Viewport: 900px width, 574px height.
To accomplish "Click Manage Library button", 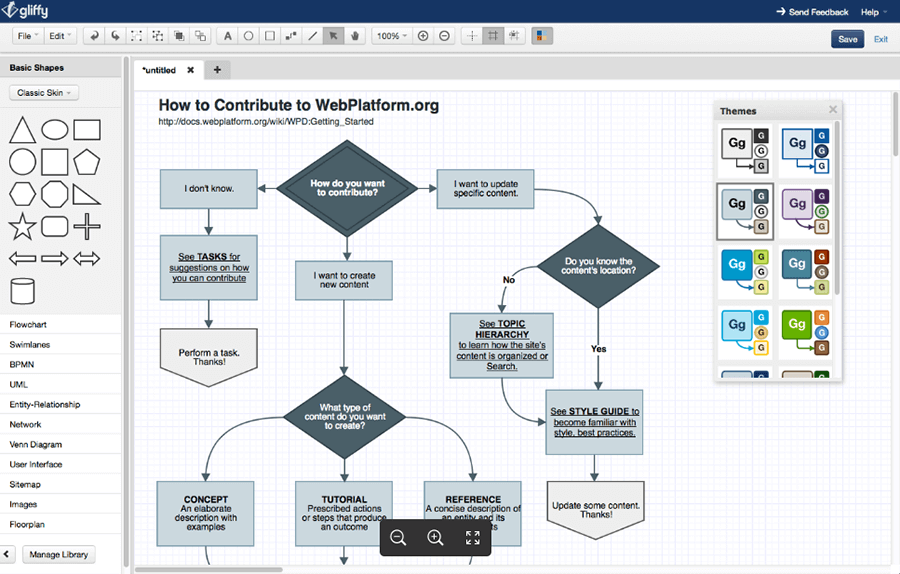I will 59,554.
